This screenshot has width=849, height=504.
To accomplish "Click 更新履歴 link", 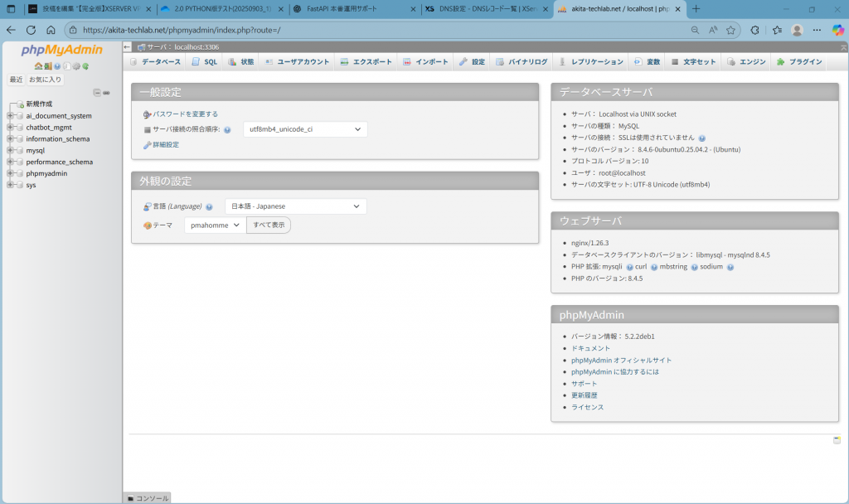I will pos(584,395).
